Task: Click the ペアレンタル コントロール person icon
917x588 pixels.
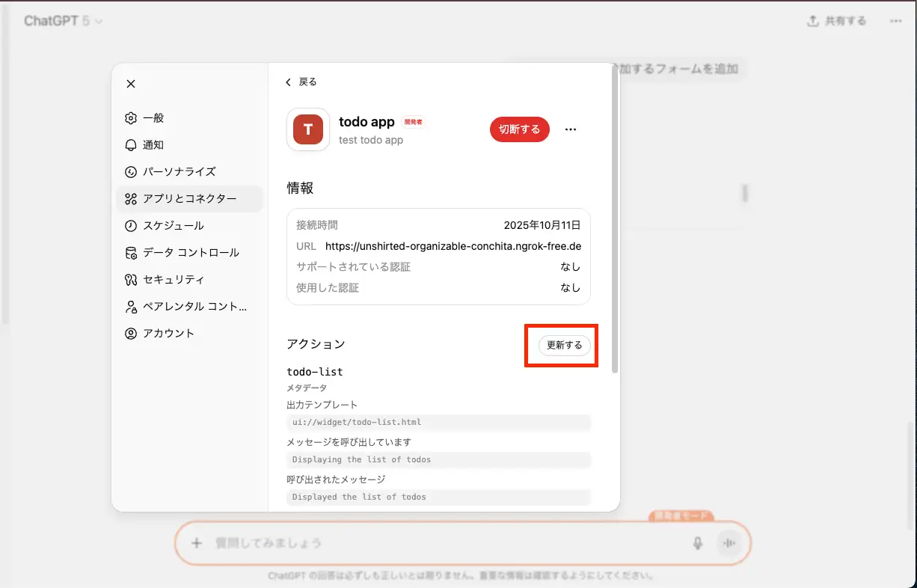Action: click(x=131, y=307)
